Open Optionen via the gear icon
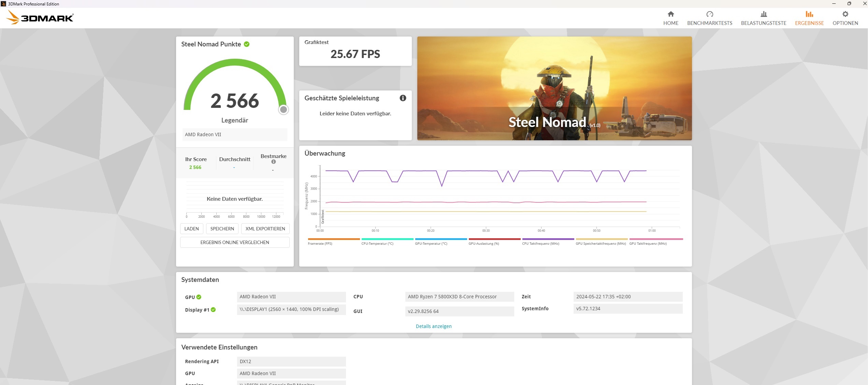The width and height of the screenshot is (868, 385). coord(845,14)
